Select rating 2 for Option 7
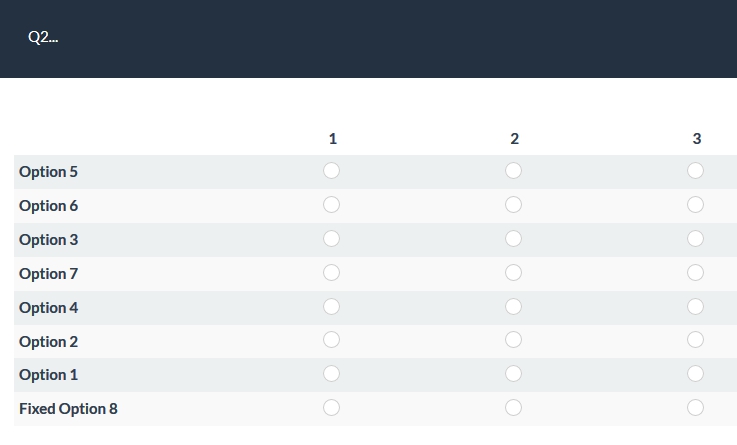Screen dimensions: 737x445 click(x=514, y=273)
